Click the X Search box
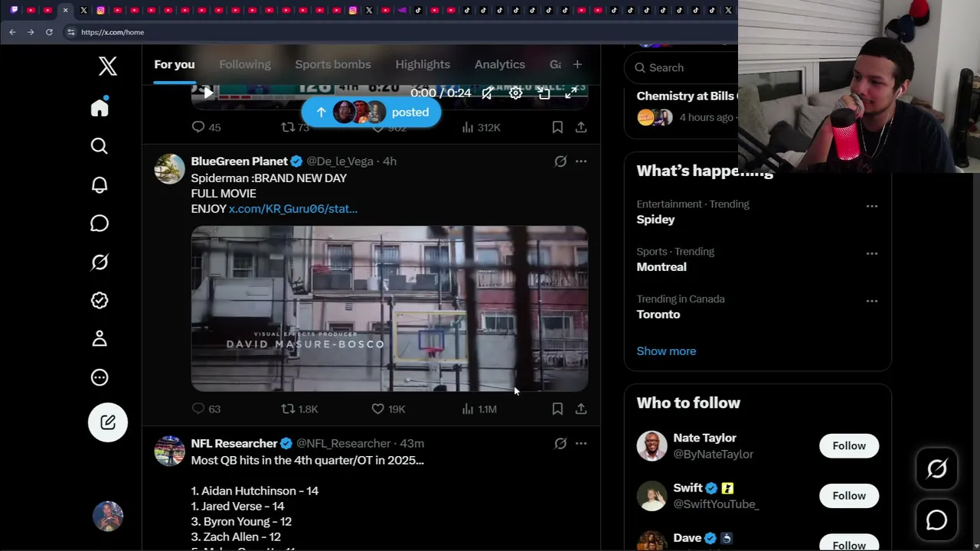 [x=681, y=67]
